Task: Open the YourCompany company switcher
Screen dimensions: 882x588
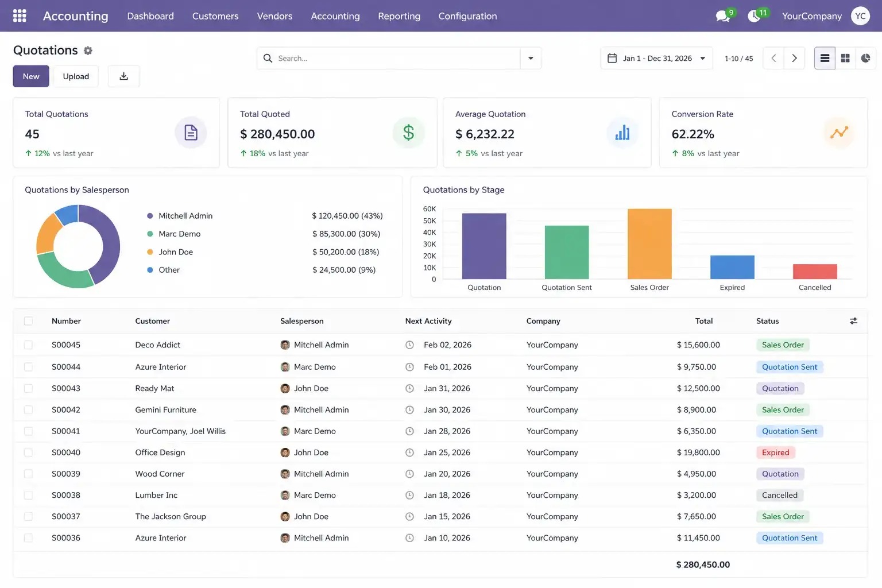Action: point(811,16)
